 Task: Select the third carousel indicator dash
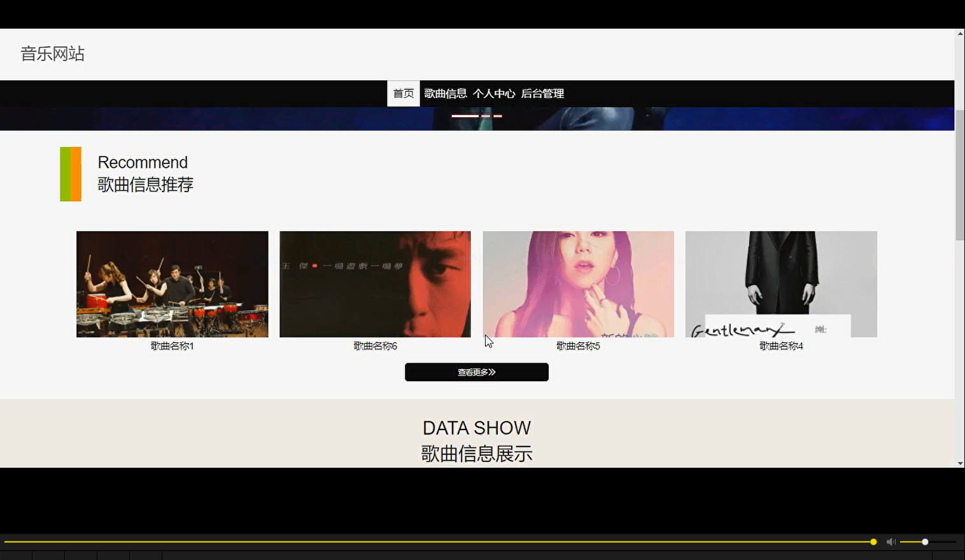(498, 116)
